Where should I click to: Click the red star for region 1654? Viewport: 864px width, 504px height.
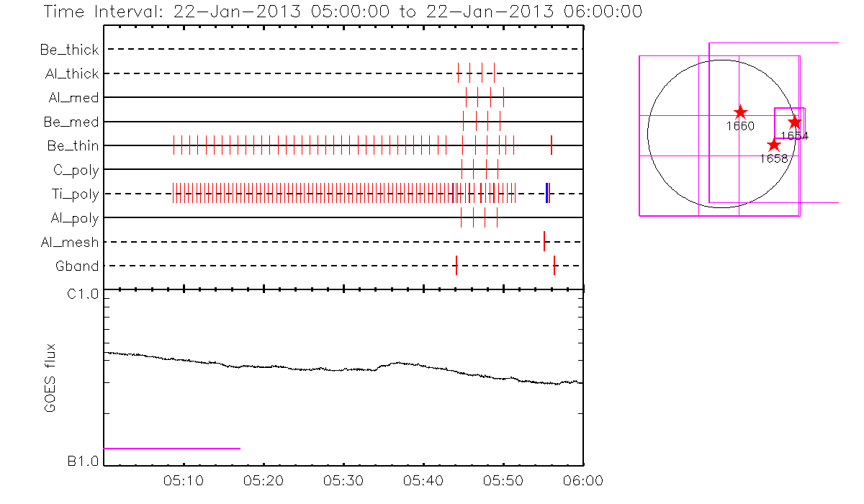coord(795,122)
